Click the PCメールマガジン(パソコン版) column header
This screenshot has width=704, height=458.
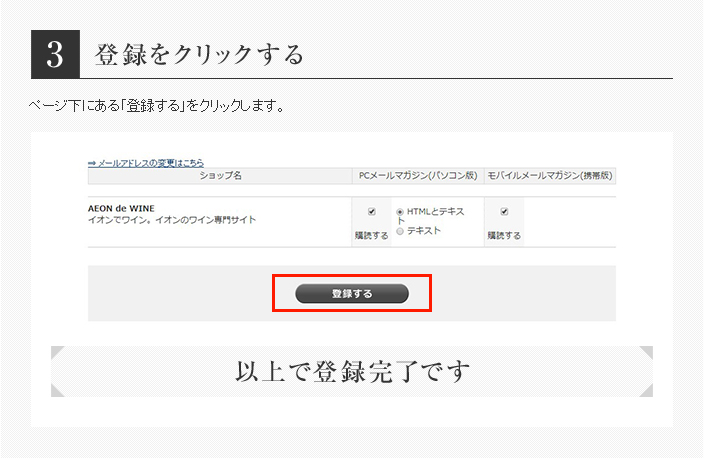(418, 176)
